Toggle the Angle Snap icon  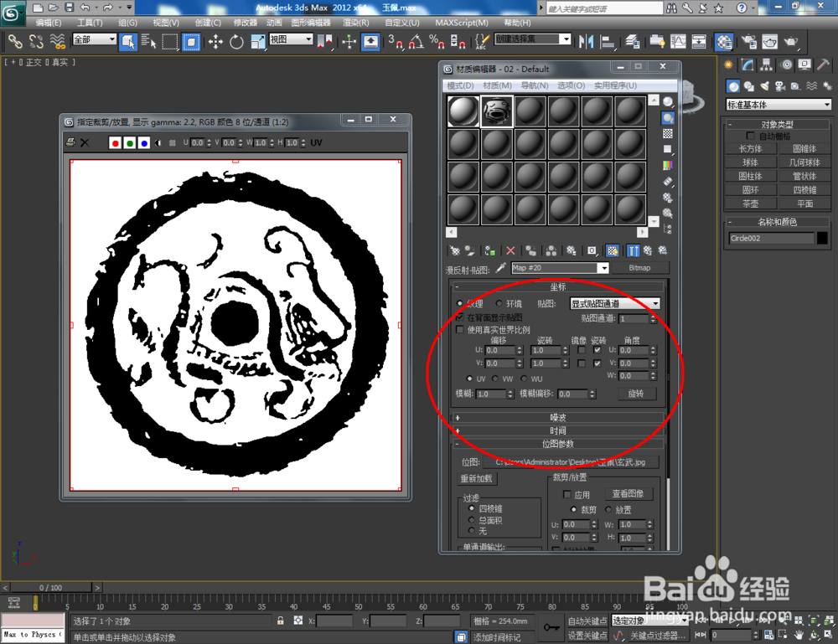[416, 41]
